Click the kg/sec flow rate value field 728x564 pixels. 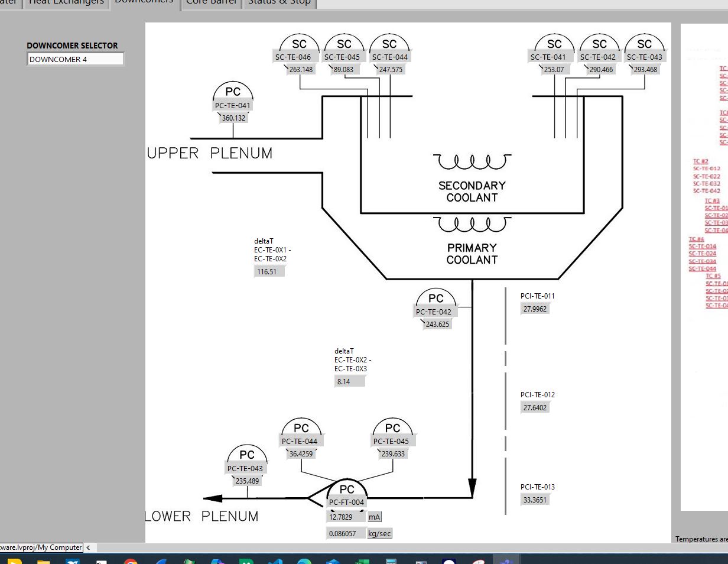click(x=345, y=533)
